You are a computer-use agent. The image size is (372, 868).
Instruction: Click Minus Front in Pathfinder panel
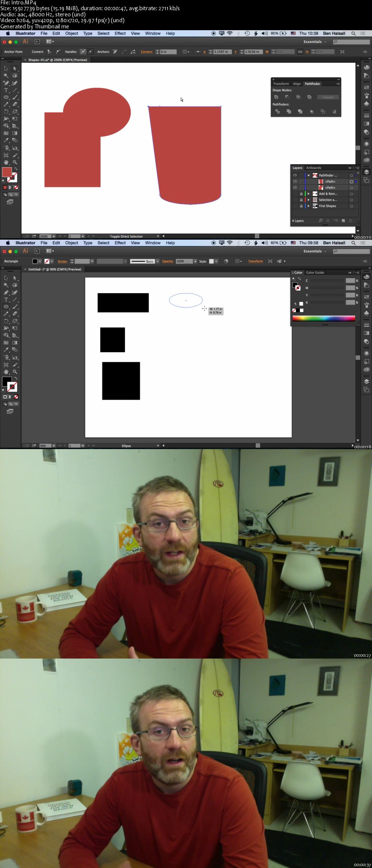click(287, 97)
